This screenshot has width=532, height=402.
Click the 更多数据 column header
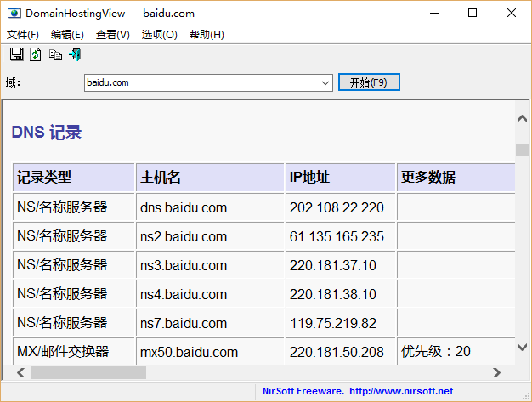[x=456, y=178]
